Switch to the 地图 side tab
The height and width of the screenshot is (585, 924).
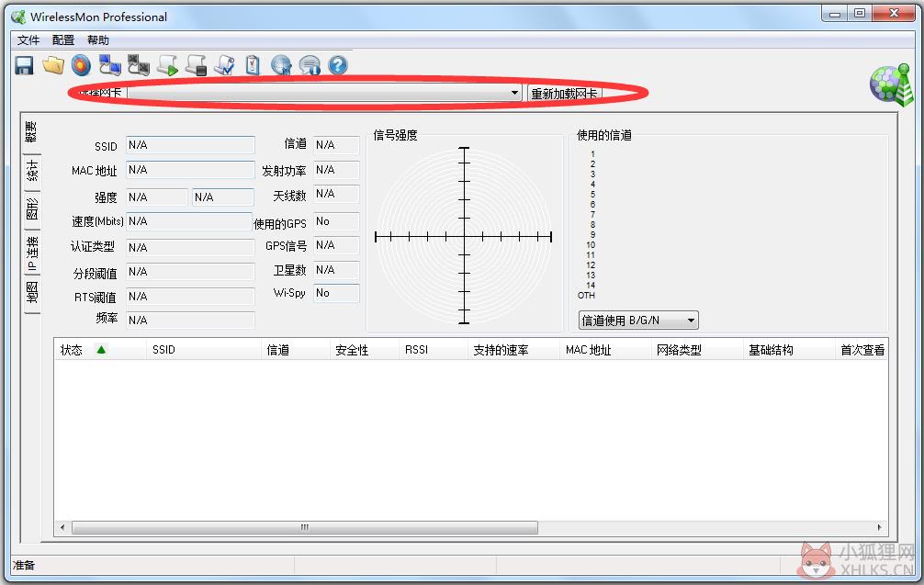click(32, 294)
